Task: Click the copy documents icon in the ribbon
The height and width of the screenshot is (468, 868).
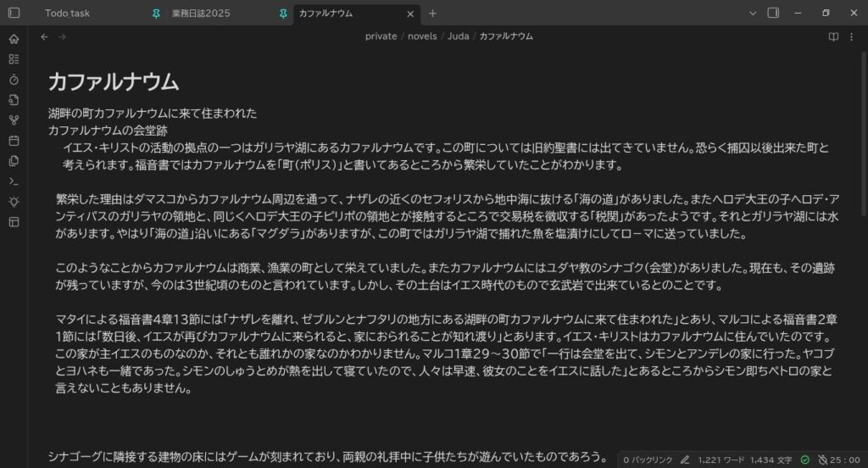Action: [14, 161]
